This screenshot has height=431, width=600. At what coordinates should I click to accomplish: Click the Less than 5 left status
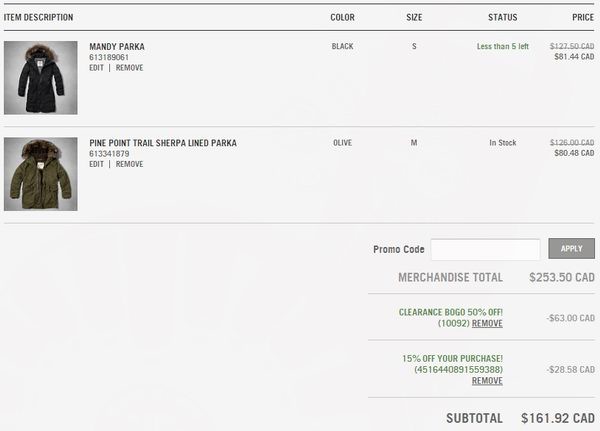[x=502, y=46]
